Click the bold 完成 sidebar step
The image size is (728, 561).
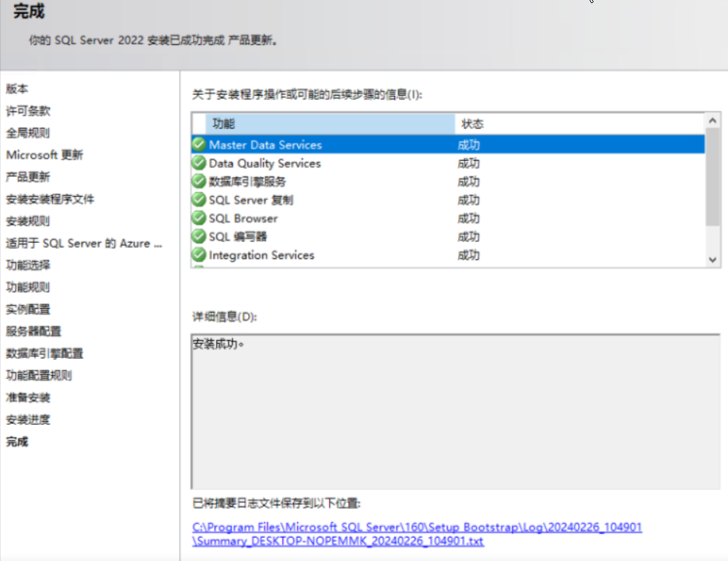pyautogui.click(x=17, y=441)
